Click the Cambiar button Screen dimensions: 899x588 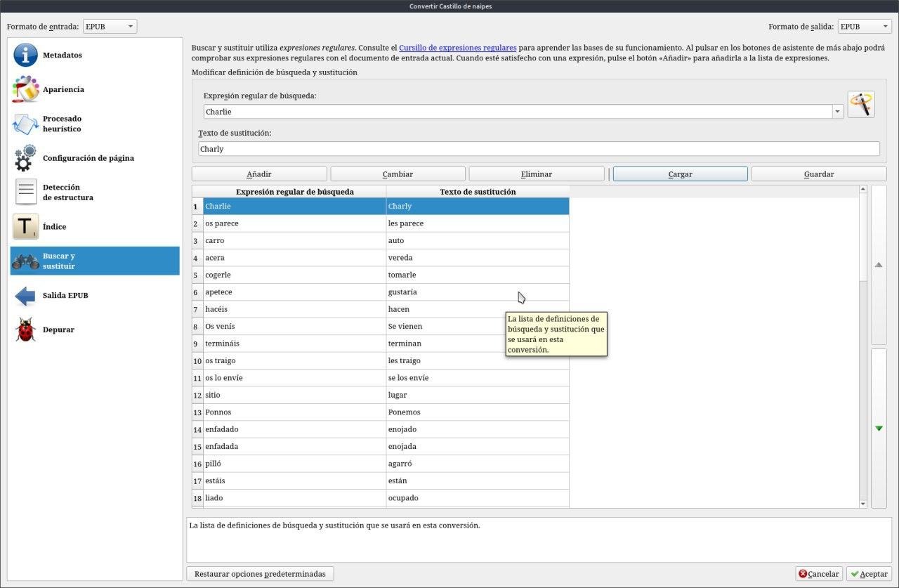(398, 174)
